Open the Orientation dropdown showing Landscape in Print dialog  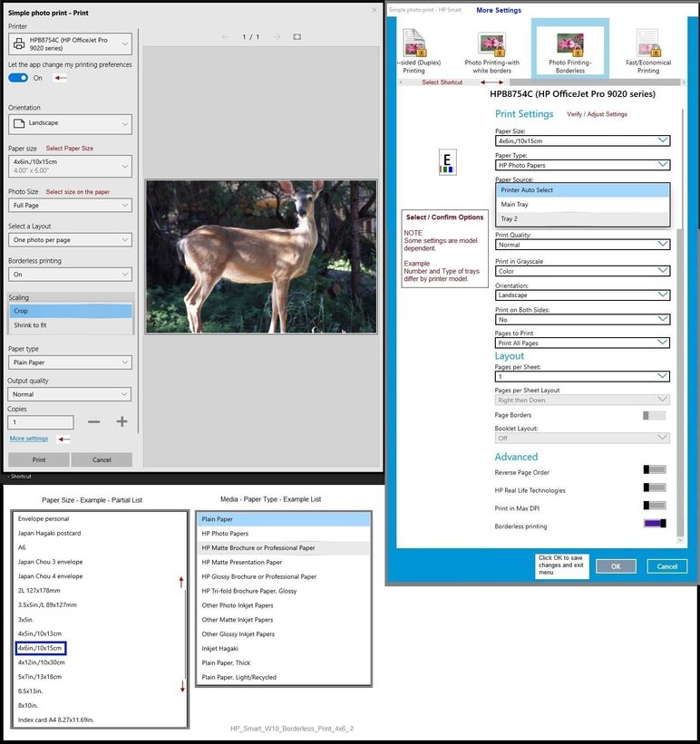pos(70,124)
